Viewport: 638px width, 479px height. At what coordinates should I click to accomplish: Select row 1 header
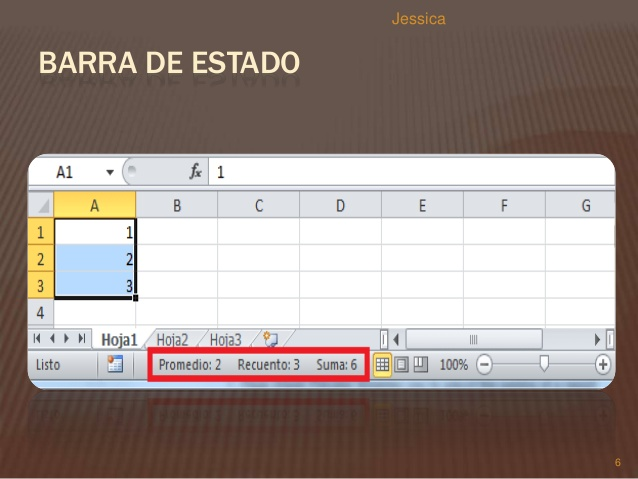pyautogui.click(x=41, y=232)
